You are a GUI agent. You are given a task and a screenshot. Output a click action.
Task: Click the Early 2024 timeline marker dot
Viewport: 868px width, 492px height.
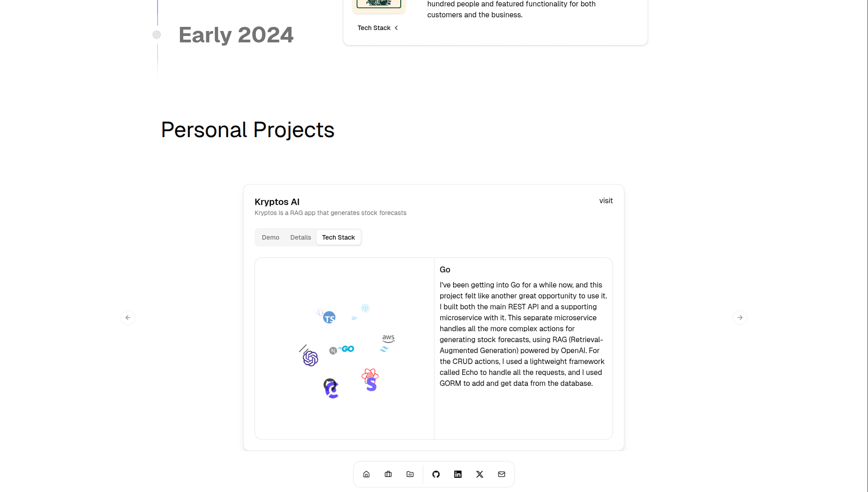[157, 35]
